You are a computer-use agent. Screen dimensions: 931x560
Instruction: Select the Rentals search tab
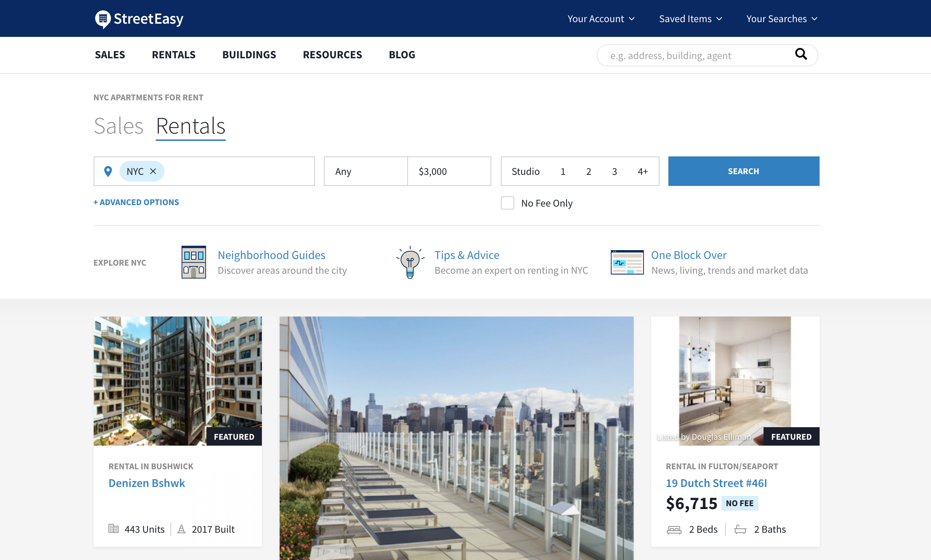tap(190, 127)
